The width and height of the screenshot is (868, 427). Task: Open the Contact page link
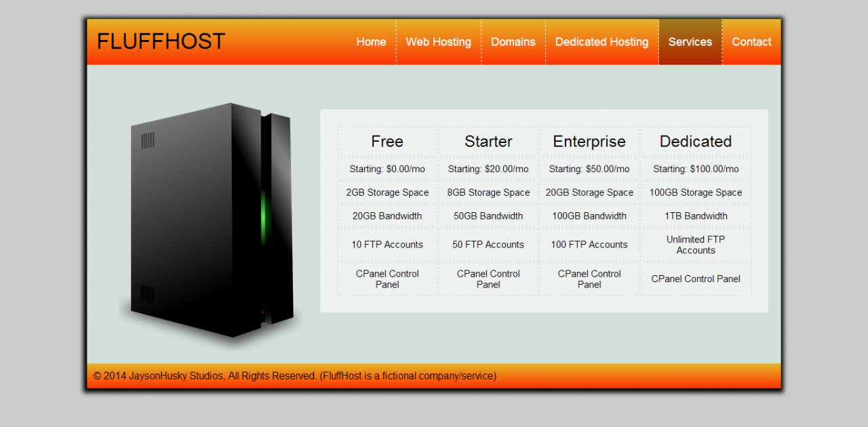(751, 42)
